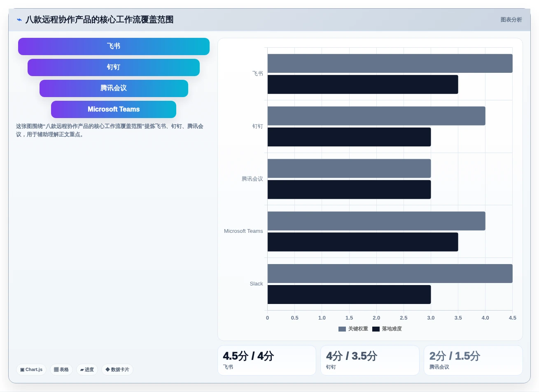This screenshot has width=539, height=392.
Task: Click 腾讯会议 关键权重 gray bar
Action: coord(349,169)
